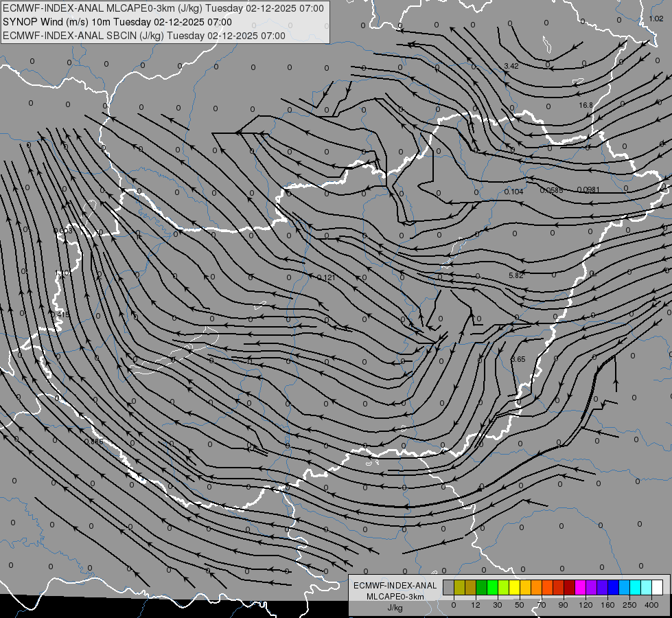
Task: Click the bright yellow legend swatch
Action: (x=514, y=587)
